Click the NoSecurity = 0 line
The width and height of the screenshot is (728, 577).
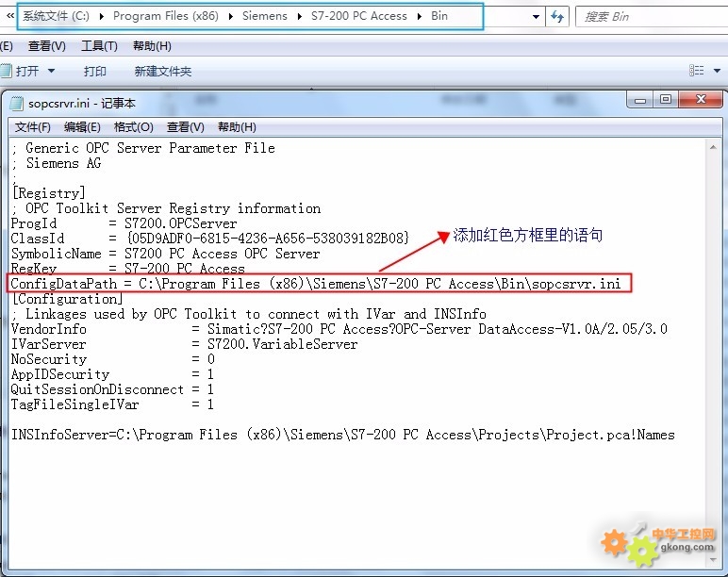(x=113, y=359)
